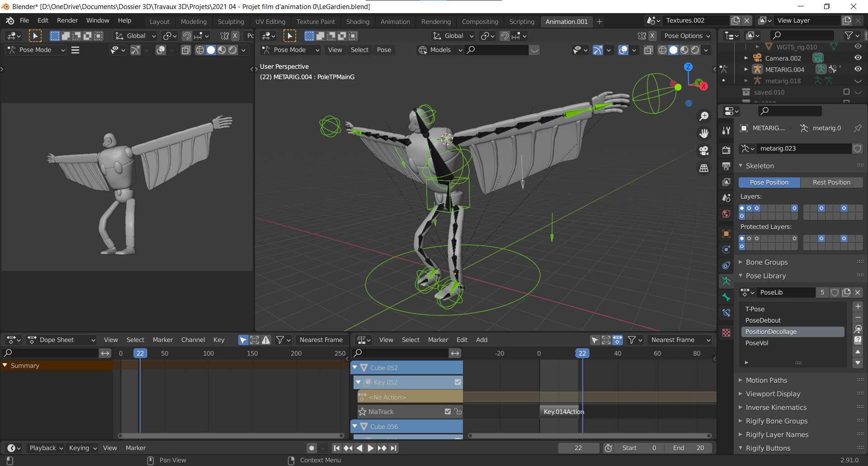Switch viewport to Material Preview shading mode
Screen dimensions: 868x466
pyautogui.click(x=684, y=50)
